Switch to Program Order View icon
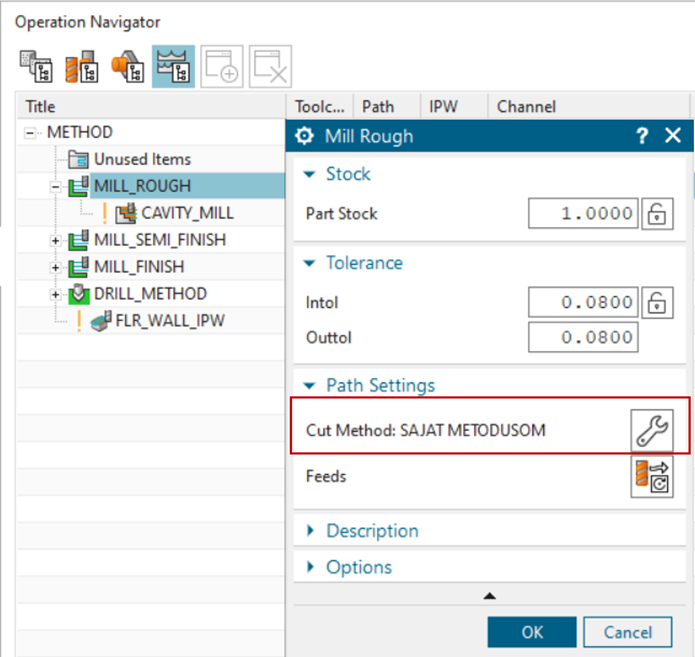The width and height of the screenshot is (695, 657). pyautogui.click(x=35, y=67)
